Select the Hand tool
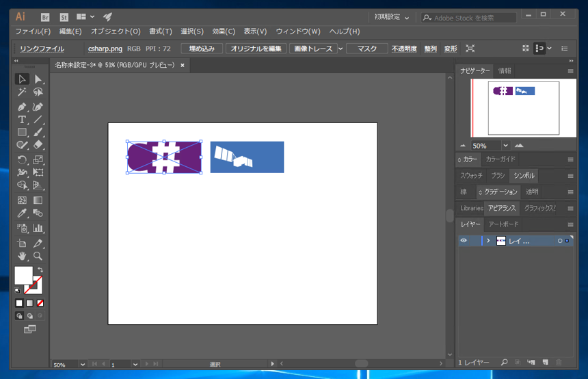The width and height of the screenshot is (588, 379). pyautogui.click(x=22, y=257)
